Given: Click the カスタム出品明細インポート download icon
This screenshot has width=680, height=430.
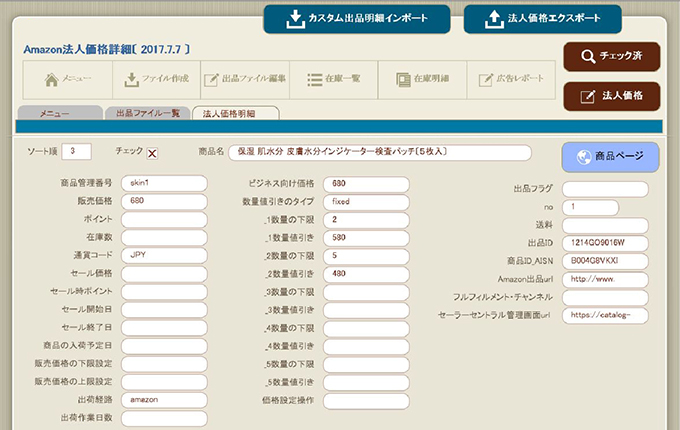Looking at the screenshot, I should [295, 19].
